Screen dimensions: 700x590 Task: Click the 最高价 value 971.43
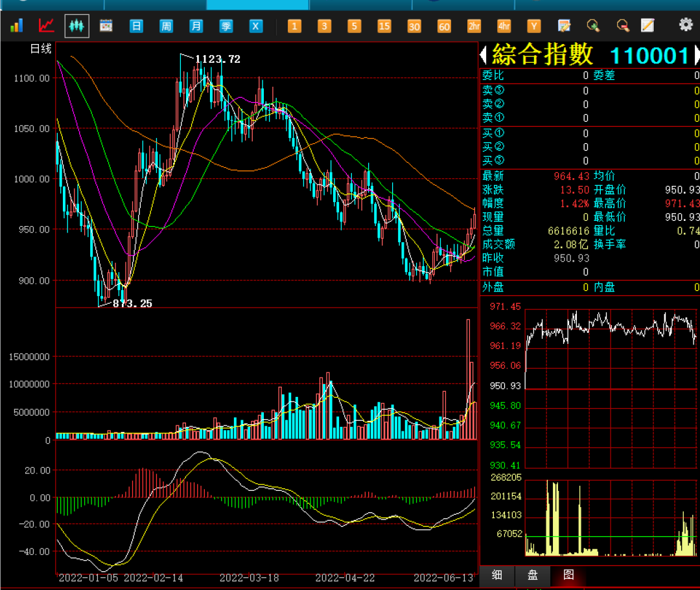click(682, 204)
